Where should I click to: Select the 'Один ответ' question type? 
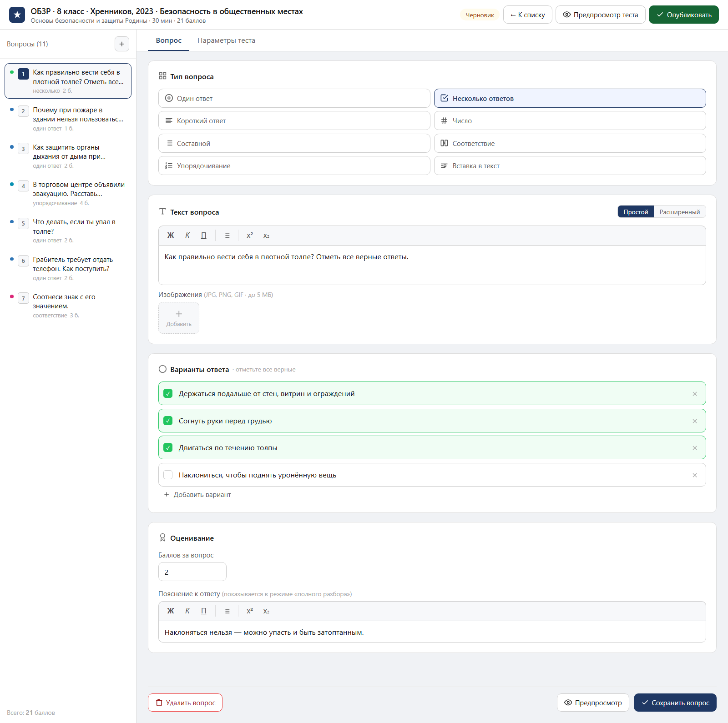click(294, 98)
